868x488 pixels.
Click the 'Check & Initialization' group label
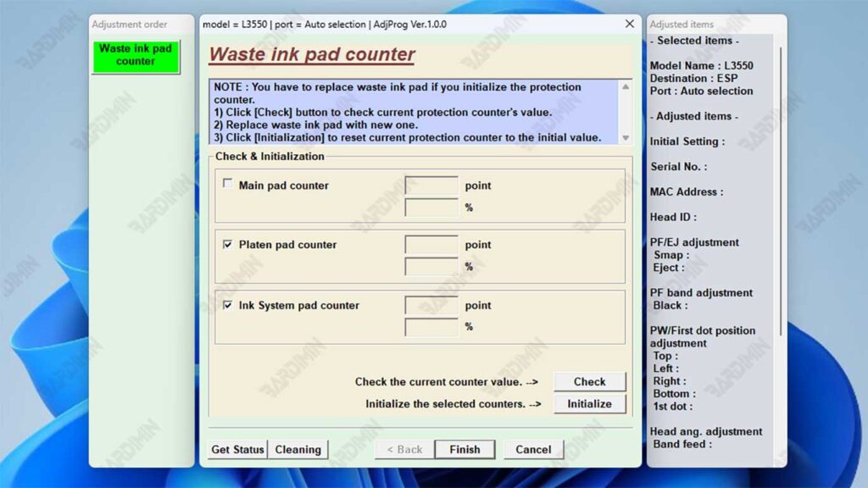[x=270, y=157]
